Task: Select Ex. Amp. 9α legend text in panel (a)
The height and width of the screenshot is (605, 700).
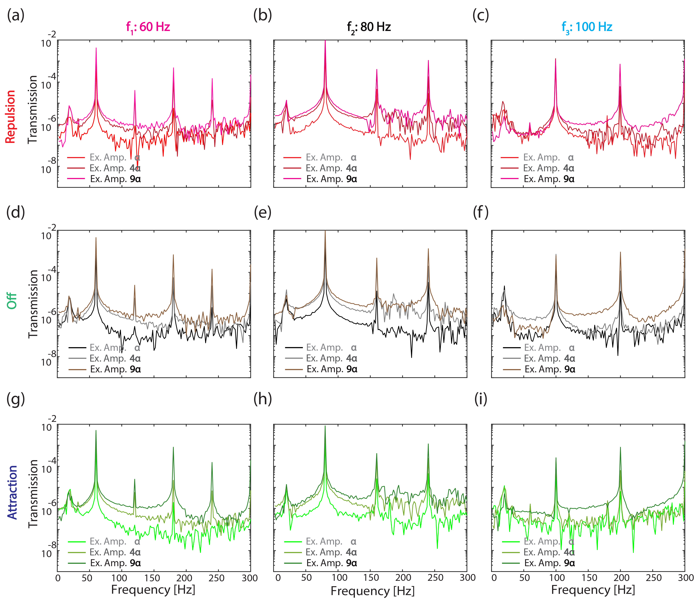Action: 115,179
